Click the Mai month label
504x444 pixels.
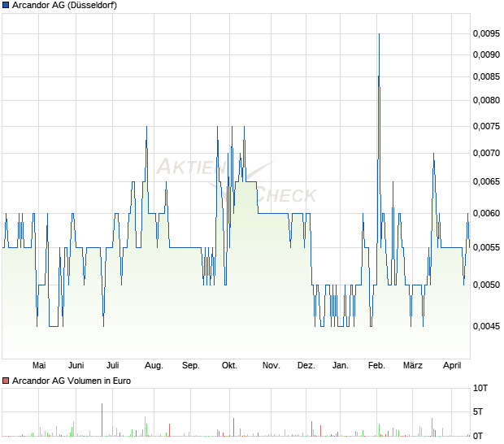tap(39, 366)
